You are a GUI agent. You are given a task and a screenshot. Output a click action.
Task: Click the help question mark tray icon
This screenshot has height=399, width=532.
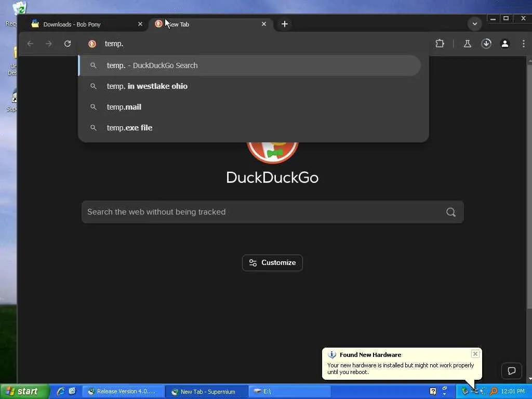click(x=433, y=391)
